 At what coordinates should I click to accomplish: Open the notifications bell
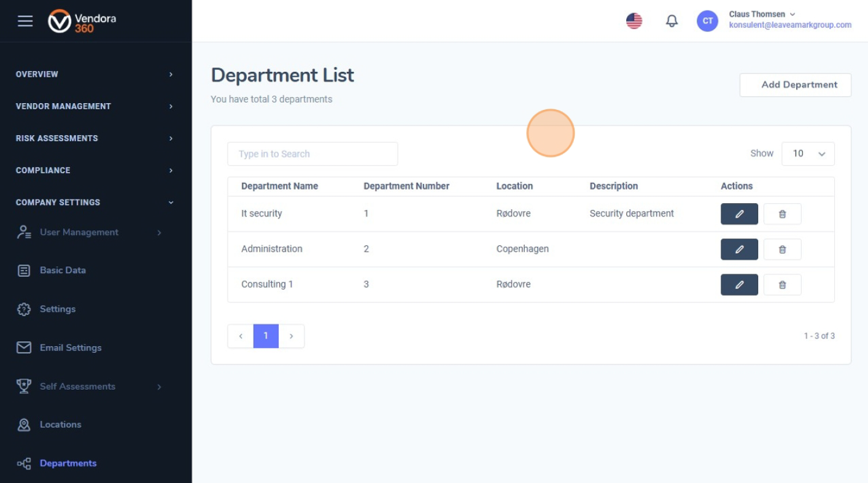tap(672, 21)
